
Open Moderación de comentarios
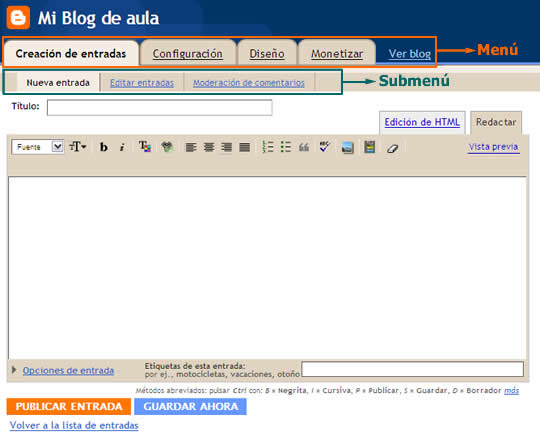point(249,83)
